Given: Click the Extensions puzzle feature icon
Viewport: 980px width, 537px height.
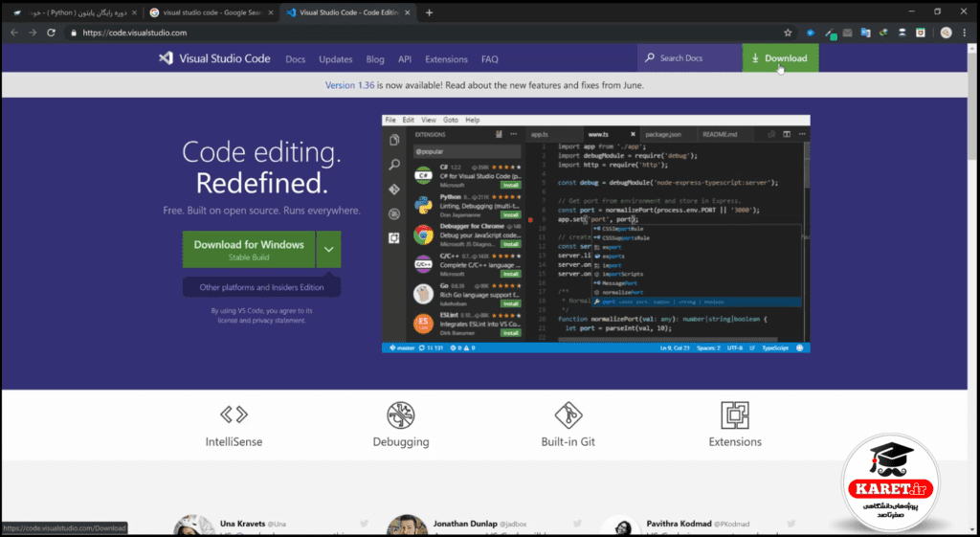Looking at the screenshot, I should click(x=735, y=415).
